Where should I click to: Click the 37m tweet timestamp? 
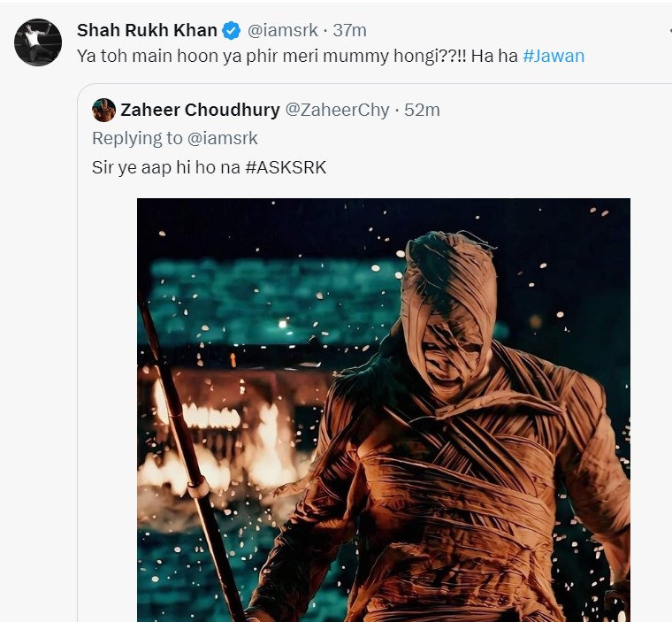click(x=349, y=31)
